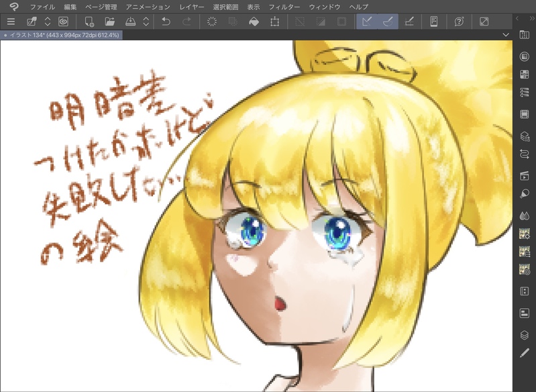Open the up-down stepper beside the Save icon
This screenshot has width=536, height=392.
pyautogui.click(x=146, y=21)
